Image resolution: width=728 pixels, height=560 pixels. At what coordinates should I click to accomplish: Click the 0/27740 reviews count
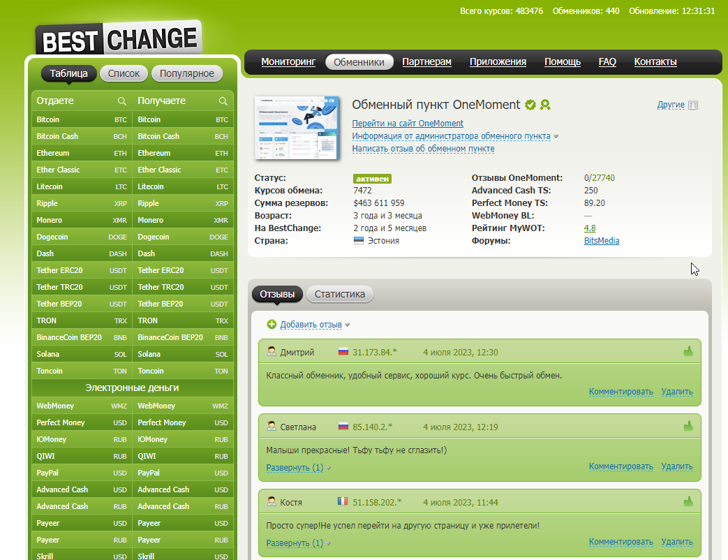[600, 178]
